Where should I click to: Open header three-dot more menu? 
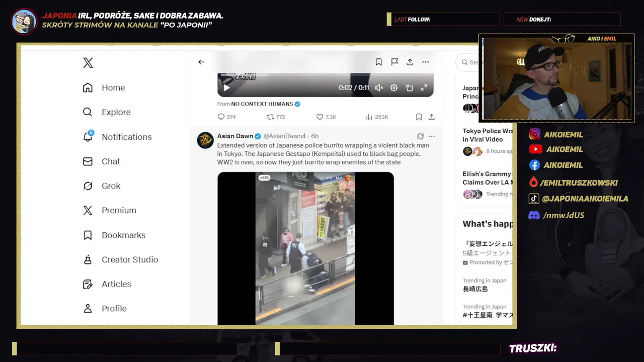[426, 62]
